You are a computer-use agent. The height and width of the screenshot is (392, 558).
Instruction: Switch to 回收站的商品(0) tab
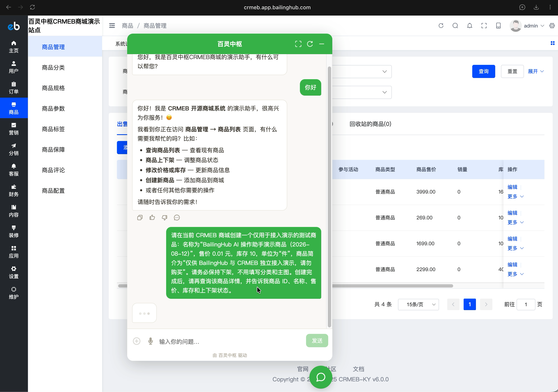point(370,124)
